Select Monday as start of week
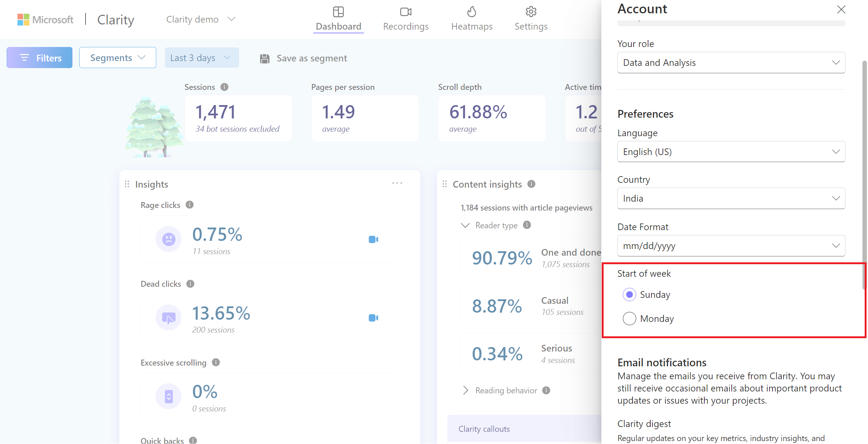The width and height of the screenshot is (868, 444). click(629, 319)
